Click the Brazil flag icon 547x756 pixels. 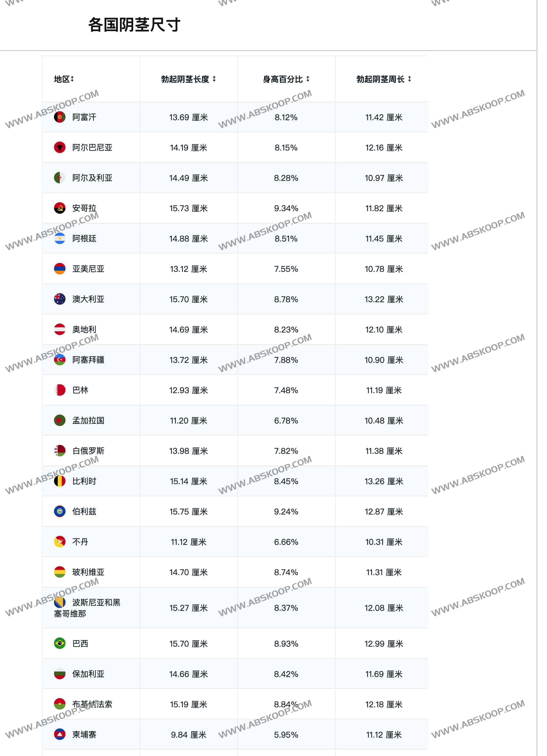coord(60,643)
